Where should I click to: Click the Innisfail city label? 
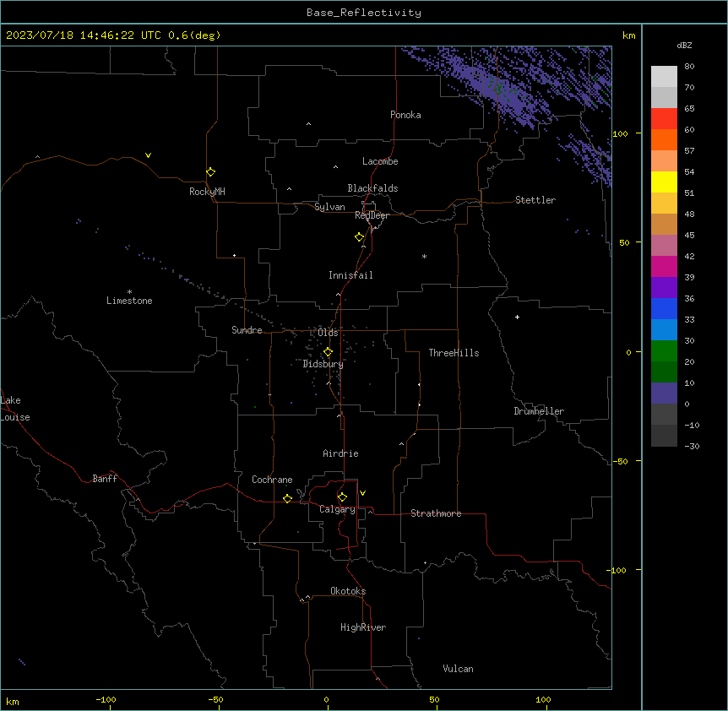(350, 275)
